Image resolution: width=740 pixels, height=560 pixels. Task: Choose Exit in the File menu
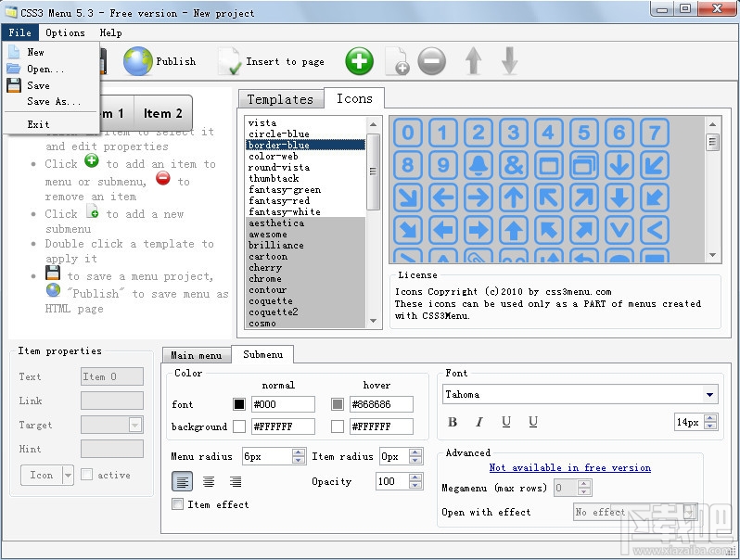(x=38, y=124)
